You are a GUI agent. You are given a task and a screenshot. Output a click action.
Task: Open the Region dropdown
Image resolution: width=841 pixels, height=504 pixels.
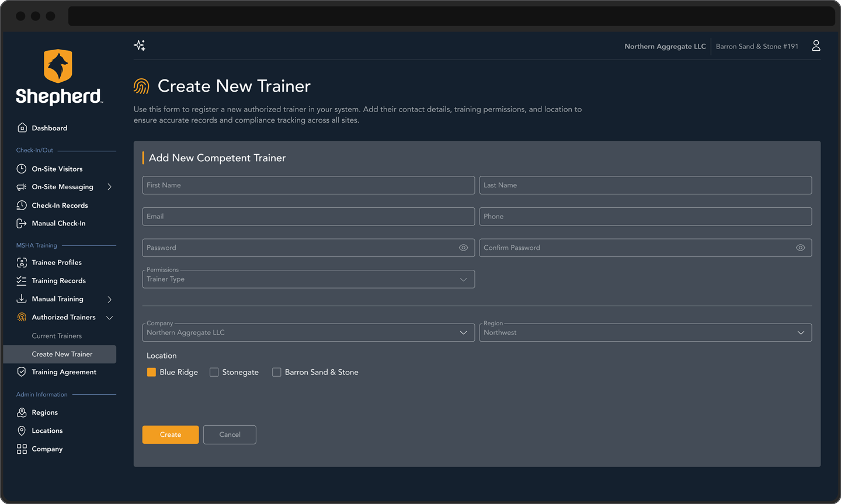[x=645, y=333]
